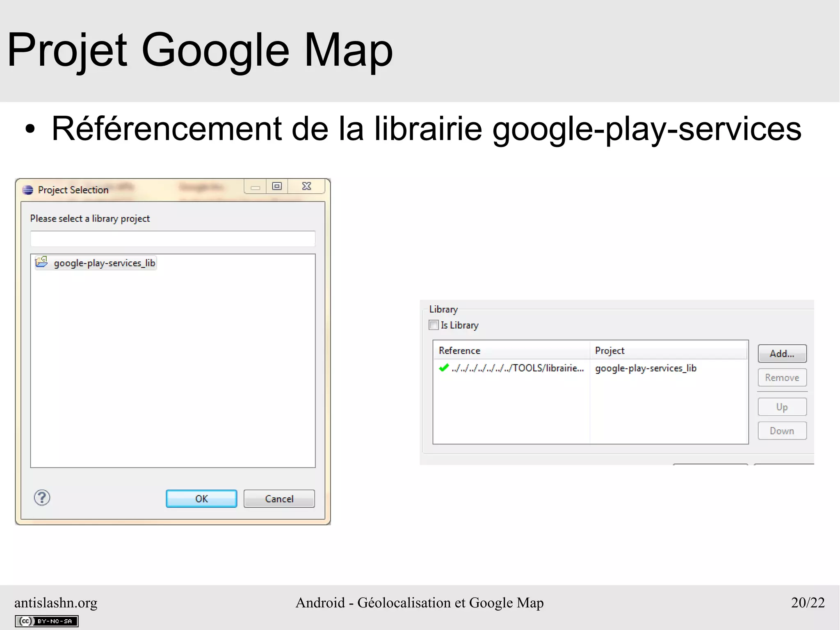Maximize the Project Selection dialog
This screenshot has width=840, height=630.
pyautogui.click(x=277, y=186)
